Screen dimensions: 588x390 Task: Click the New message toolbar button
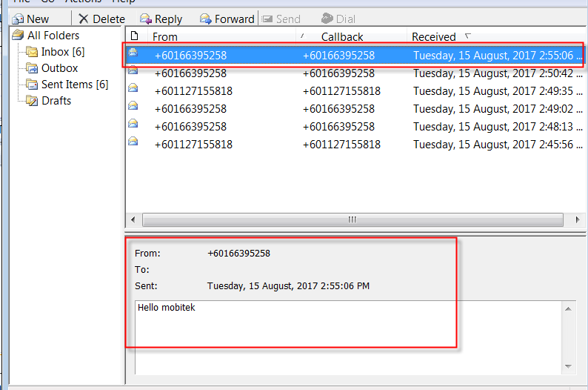[x=30, y=19]
